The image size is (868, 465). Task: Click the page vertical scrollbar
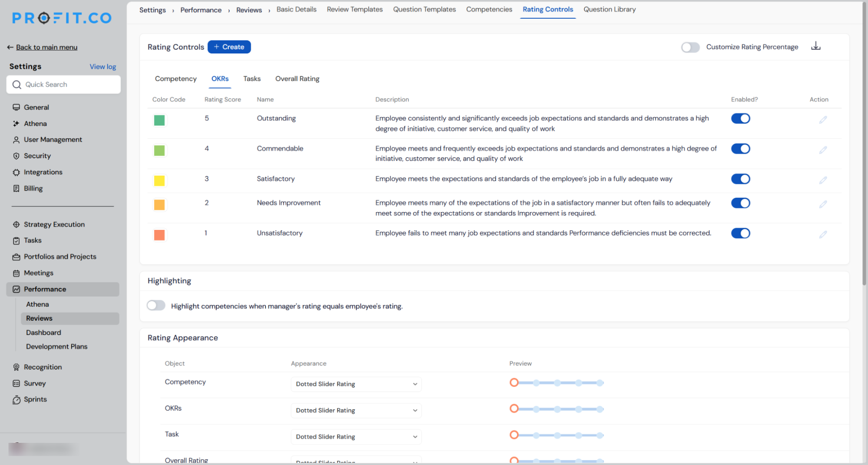click(864, 143)
